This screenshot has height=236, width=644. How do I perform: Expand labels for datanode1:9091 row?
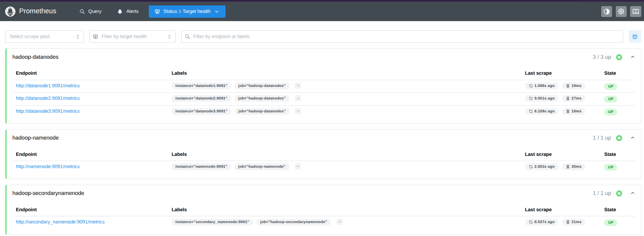298,86
